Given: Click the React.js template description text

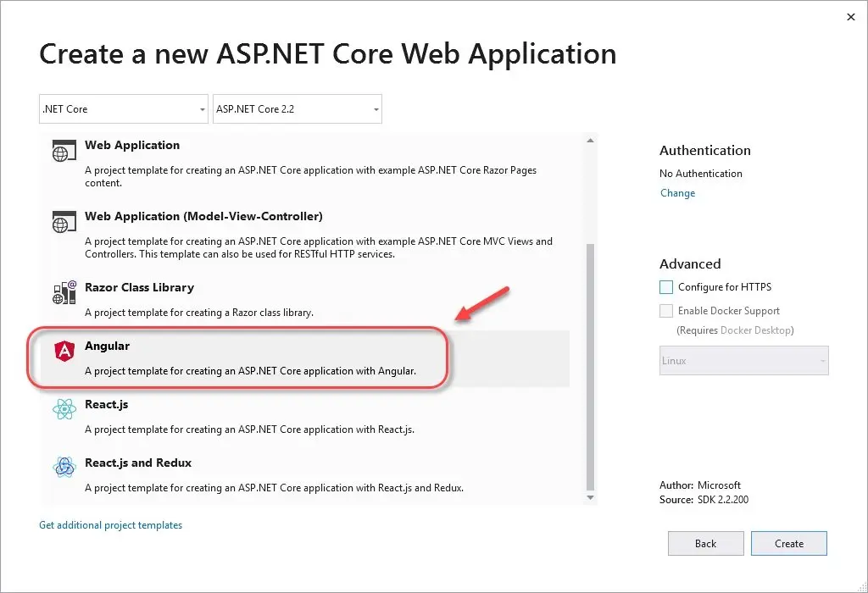Looking at the screenshot, I should tap(250, 430).
